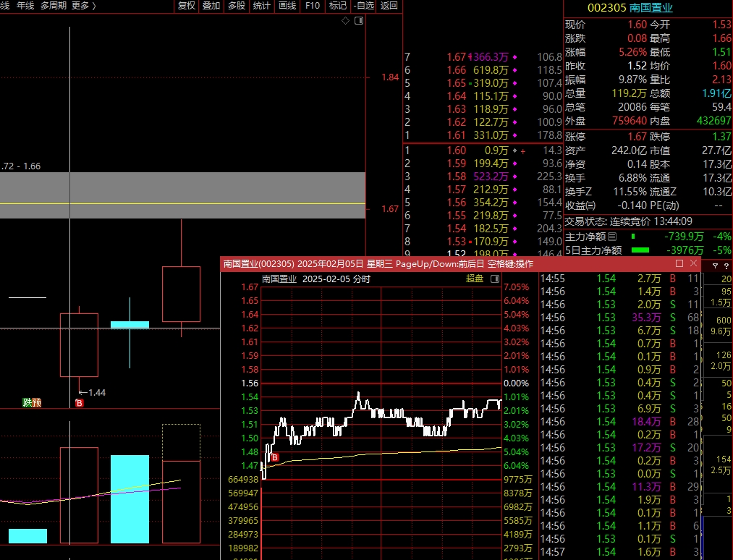733x560 pixels.
Task: Click the yellow horizontal 1.67 price line
Action: point(182,203)
